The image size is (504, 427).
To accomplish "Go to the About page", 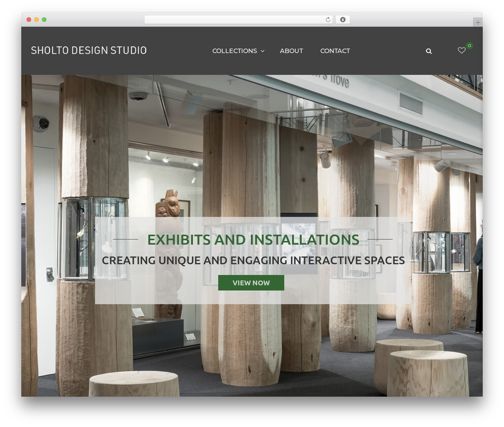I will [291, 51].
